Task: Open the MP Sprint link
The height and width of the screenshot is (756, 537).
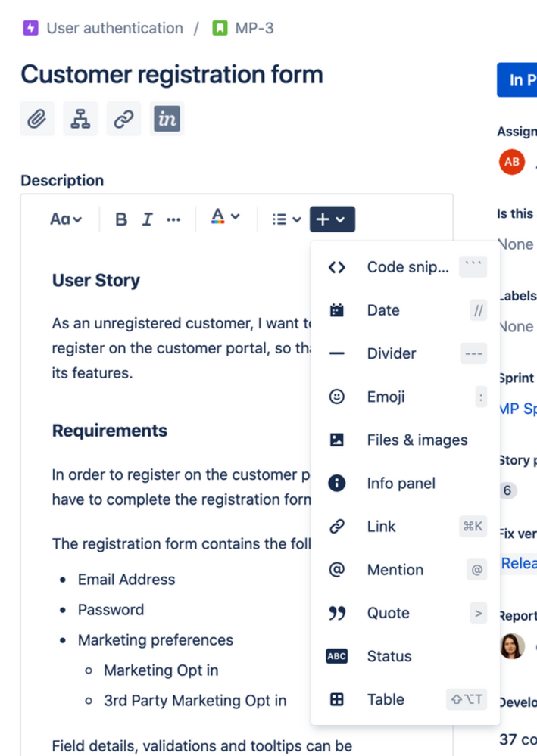Action: [518, 409]
